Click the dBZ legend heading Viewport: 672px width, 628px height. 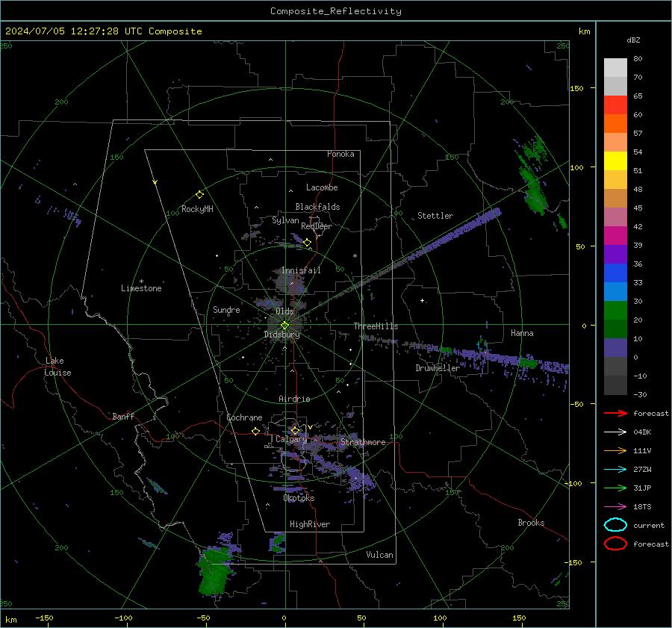[x=633, y=40]
